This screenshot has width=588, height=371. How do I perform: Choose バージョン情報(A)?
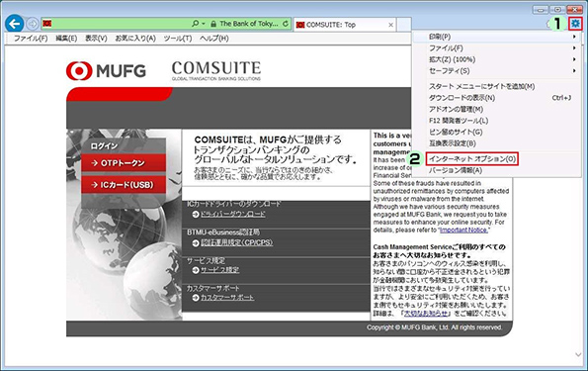(496, 170)
